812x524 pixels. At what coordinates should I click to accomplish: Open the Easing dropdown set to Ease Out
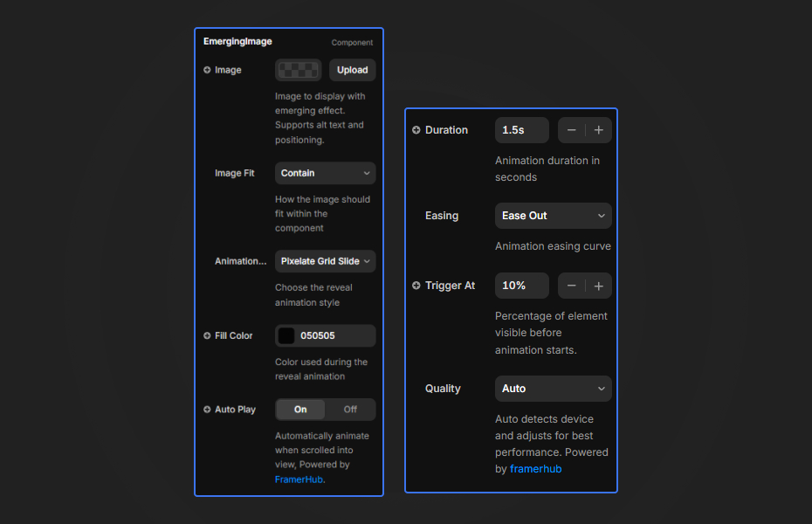click(553, 216)
